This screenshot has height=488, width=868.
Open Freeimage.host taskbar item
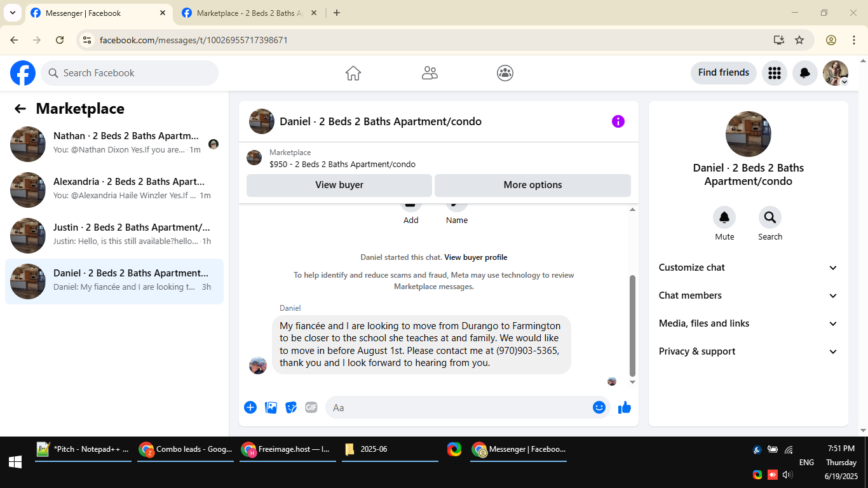pyautogui.click(x=288, y=449)
